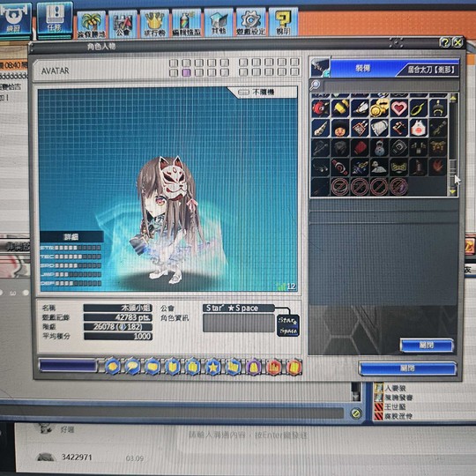Click the equipment search input field
The width and height of the screenshot is (476, 476).
390,86
